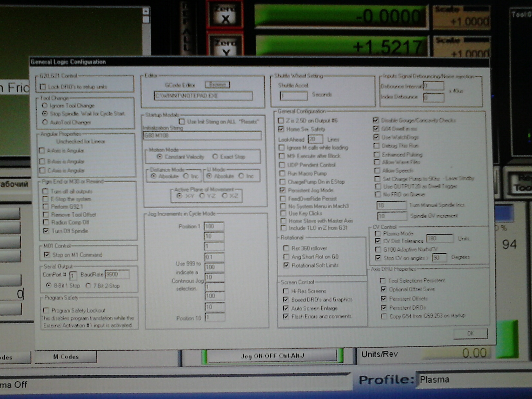532x399 pixels.
Task: Uncheck Stop on M1 Command
Action: tap(47, 255)
